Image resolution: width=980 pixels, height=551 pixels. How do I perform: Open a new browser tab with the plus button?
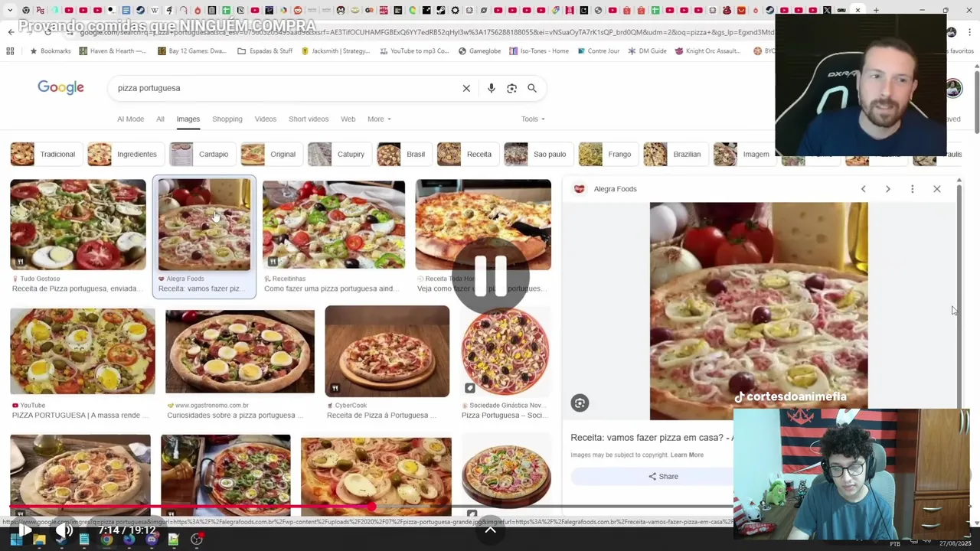[x=877, y=11]
